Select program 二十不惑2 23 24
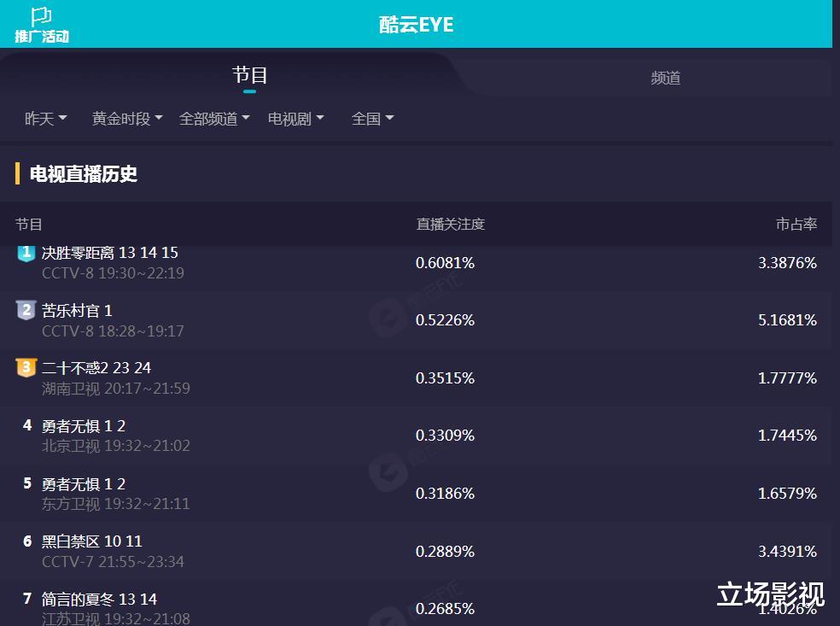The width and height of the screenshot is (840, 626). point(96,368)
